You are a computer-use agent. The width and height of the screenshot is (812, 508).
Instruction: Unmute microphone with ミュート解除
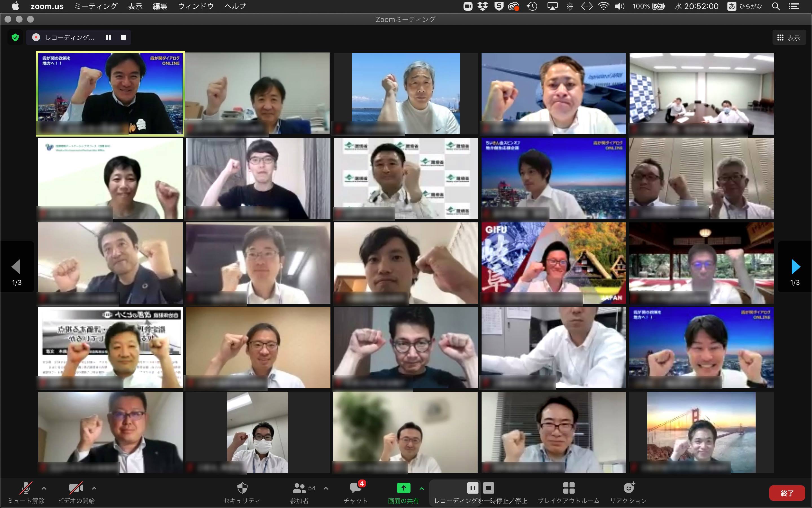26,493
